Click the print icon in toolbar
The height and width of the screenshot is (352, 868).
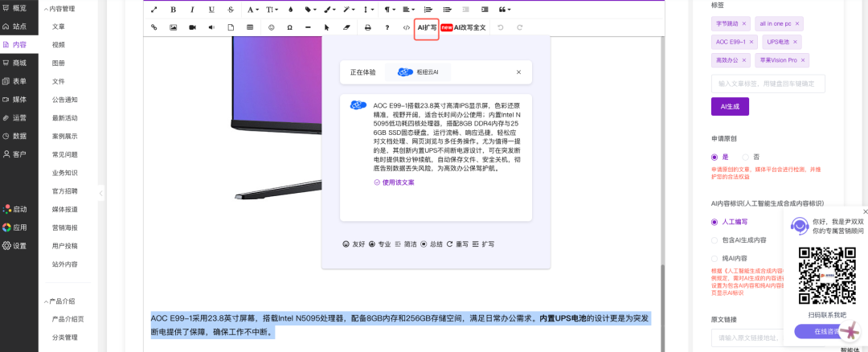pos(368,27)
